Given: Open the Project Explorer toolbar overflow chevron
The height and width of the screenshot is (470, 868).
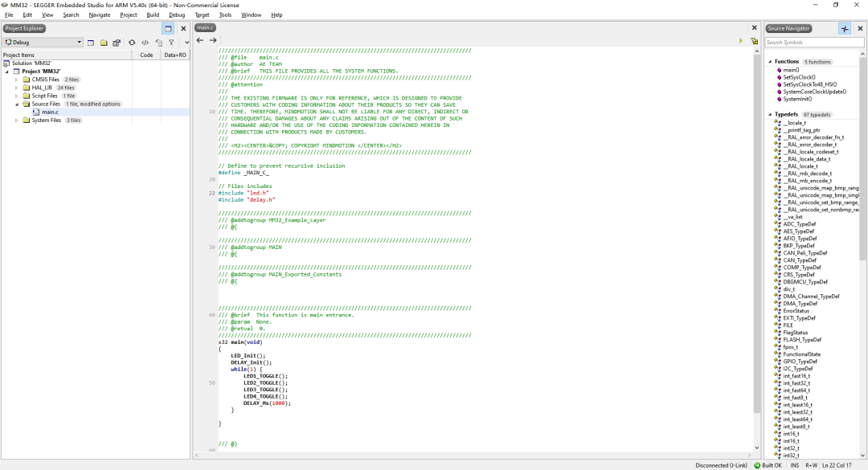Looking at the screenshot, I should click(186, 42).
